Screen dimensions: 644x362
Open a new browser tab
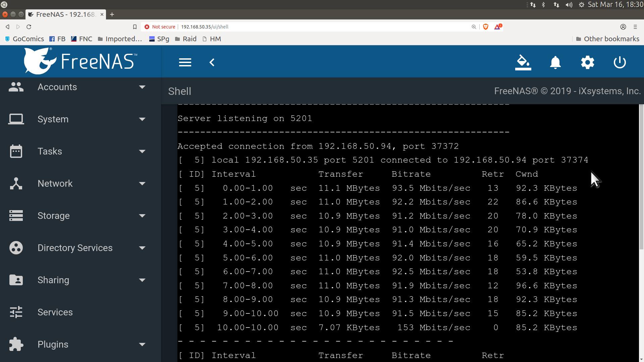[x=112, y=14]
